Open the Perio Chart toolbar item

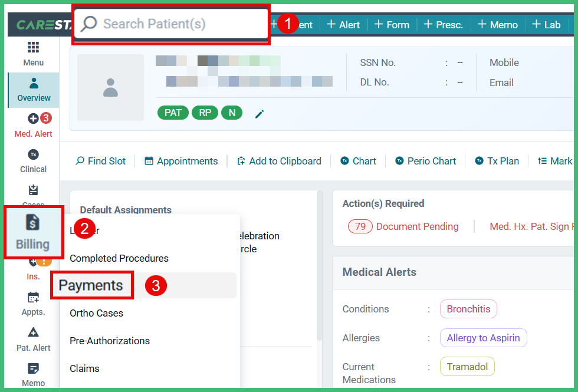pos(425,160)
